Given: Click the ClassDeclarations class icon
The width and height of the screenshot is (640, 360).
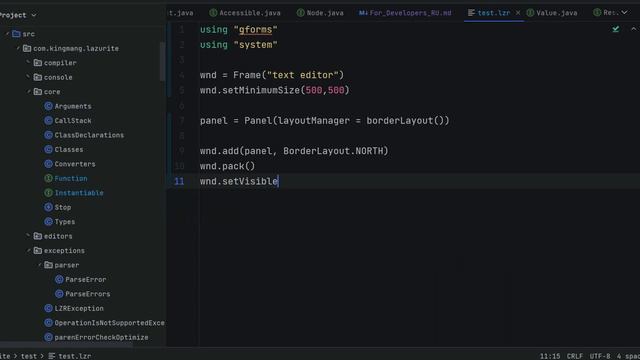Looking at the screenshot, I should tap(48, 135).
